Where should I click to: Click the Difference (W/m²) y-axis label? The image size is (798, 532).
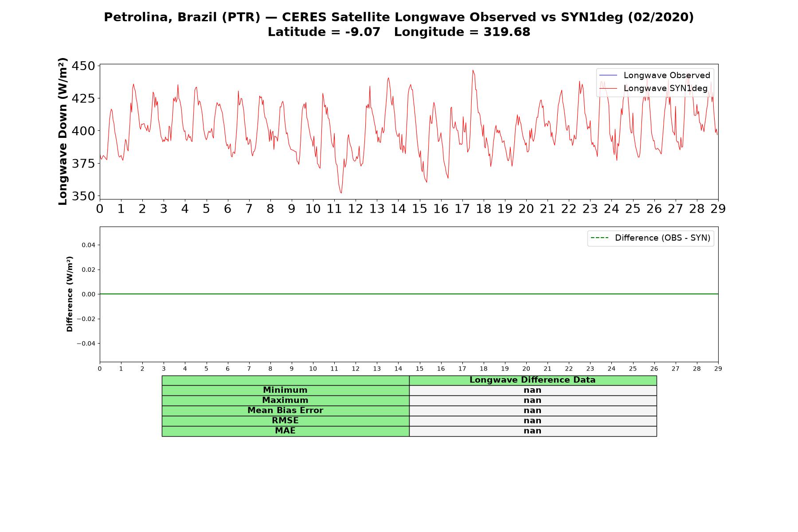point(70,294)
